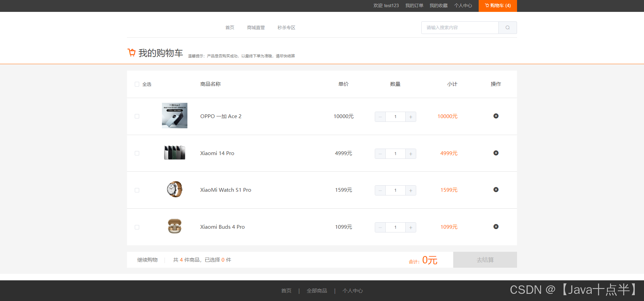Click the 10000元 subtotal in orange
Screen dimensions: 644x301
pyautogui.click(x=447, y=116)
